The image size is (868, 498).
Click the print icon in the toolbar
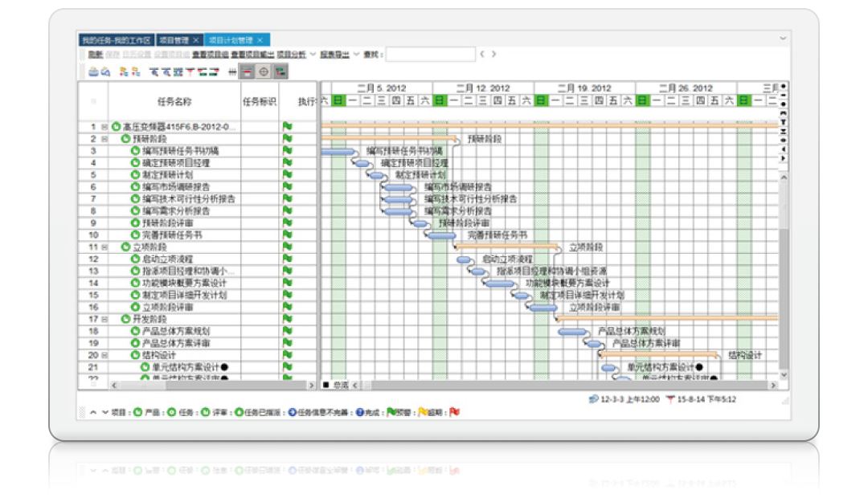(93, 71)
